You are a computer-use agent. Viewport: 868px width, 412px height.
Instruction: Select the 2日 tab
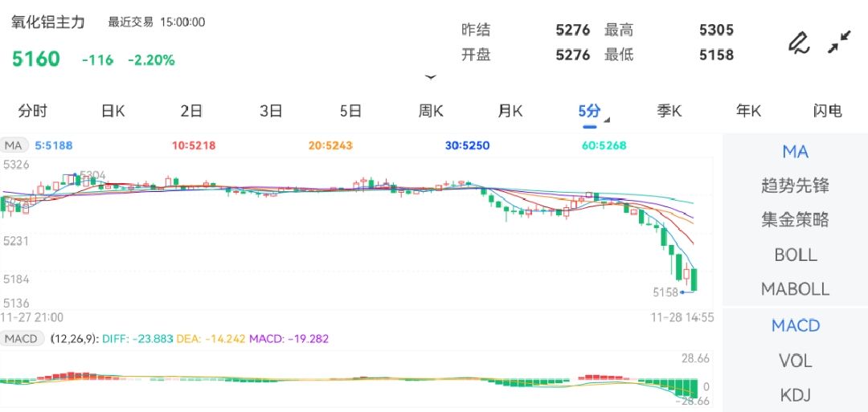pyautogui.click(x=191, y=111)
